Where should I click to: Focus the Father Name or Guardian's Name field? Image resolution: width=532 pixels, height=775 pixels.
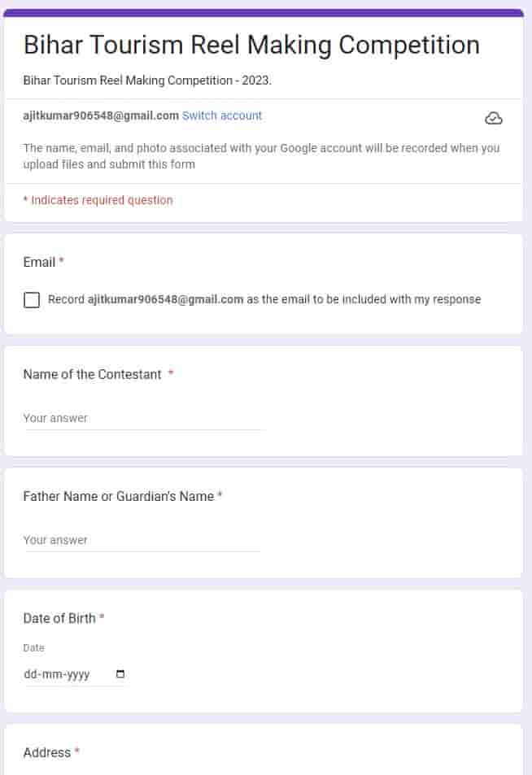pos(142,540)
